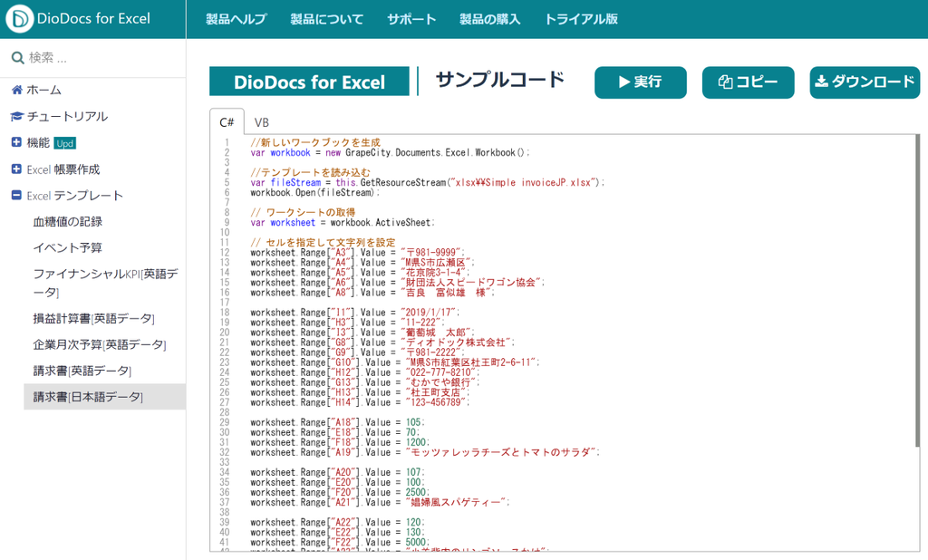Collapse the Excel テンプレート section
This screenshot has height=560, width=928.
(x=16, y=196)
